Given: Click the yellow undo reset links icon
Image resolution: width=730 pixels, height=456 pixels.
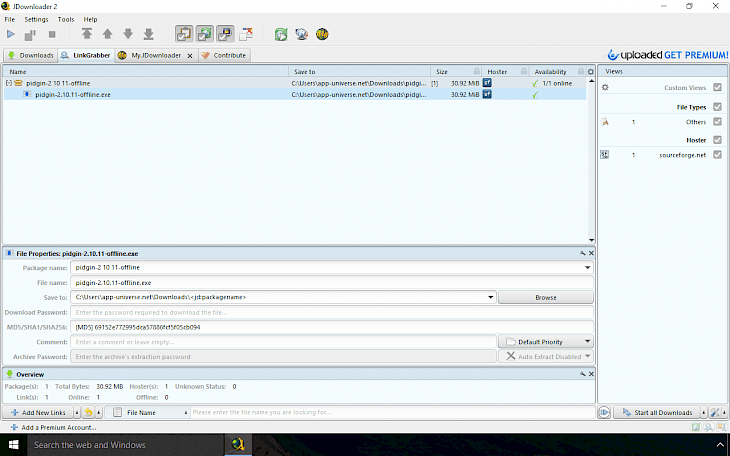Looking at the screenshot, I should point(88,413).
